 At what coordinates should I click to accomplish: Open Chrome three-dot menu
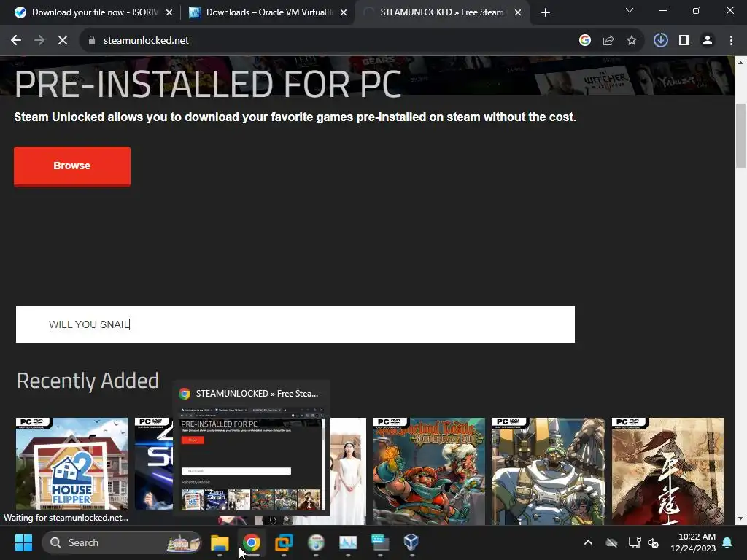[731, 41]
